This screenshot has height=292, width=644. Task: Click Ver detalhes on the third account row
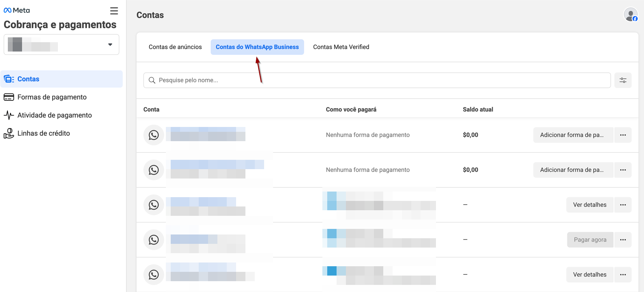pyautogui.click(x=589, y=205)
